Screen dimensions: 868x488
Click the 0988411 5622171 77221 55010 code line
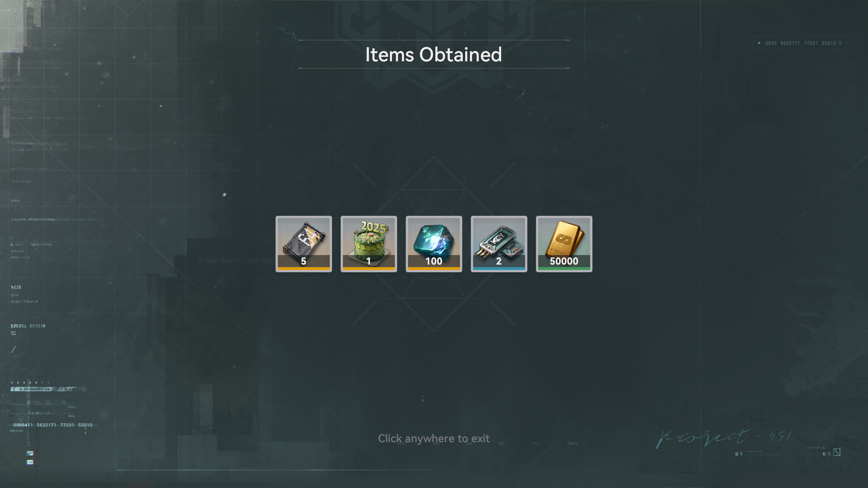click(53, 425)
